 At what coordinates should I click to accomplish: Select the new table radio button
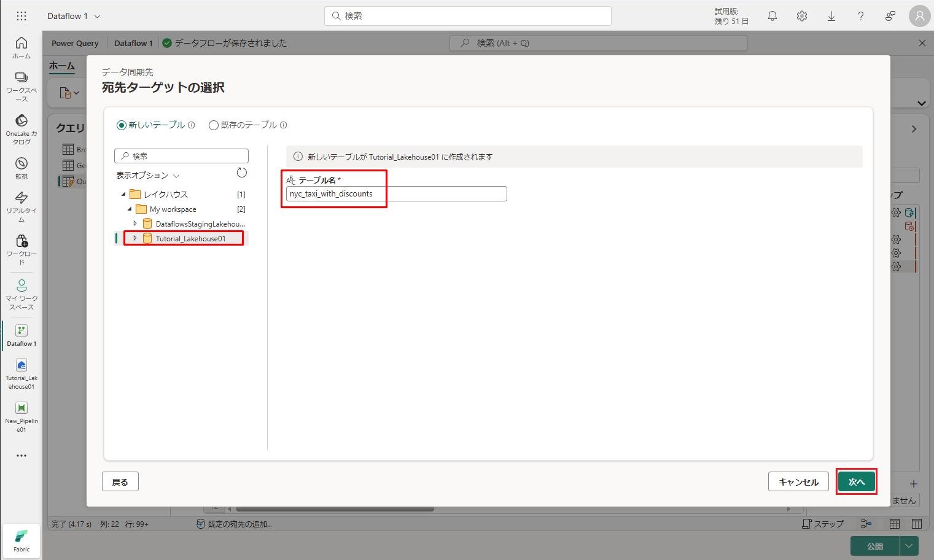click(122, 125)
